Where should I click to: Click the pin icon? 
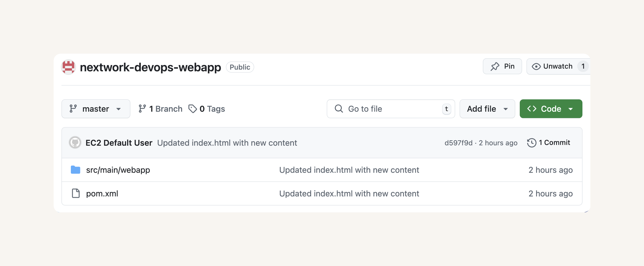[495, 66]
